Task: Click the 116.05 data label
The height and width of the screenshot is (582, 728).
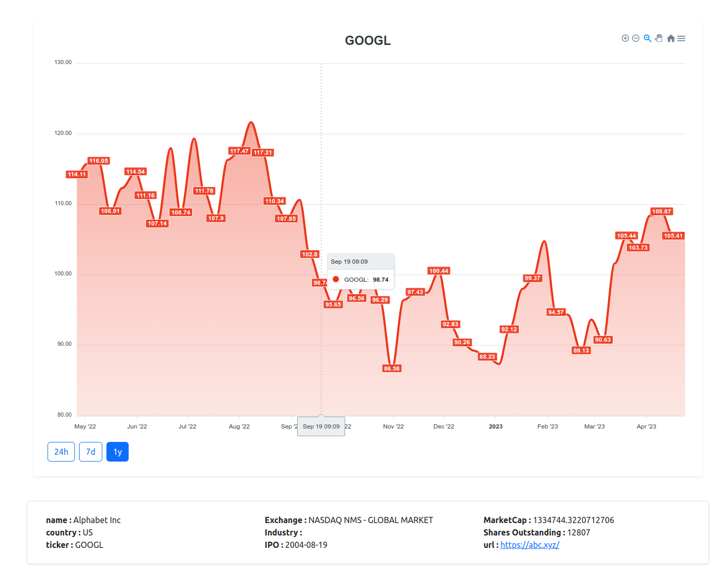Action: tap(99, 161)
